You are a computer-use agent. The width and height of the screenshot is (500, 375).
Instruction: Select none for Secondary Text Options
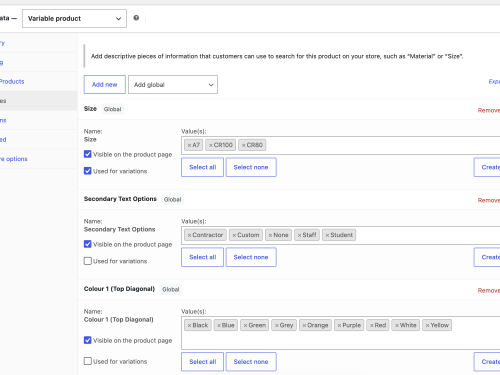[x=251, y=257]
